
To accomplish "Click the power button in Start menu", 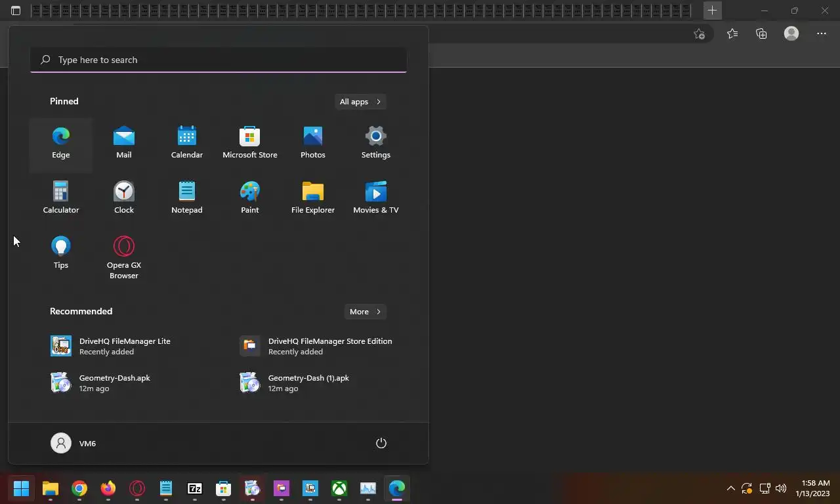I will (x=381, y=443).
